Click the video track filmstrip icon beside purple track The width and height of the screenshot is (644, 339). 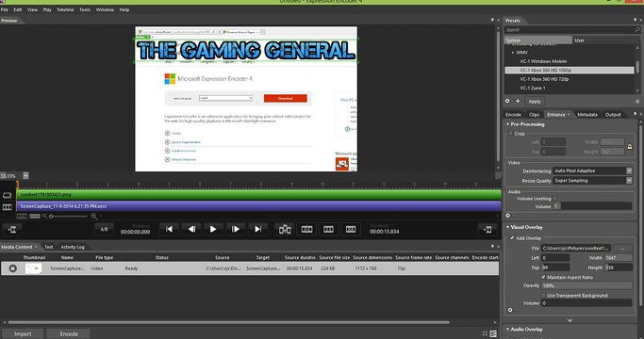[7, 207]
